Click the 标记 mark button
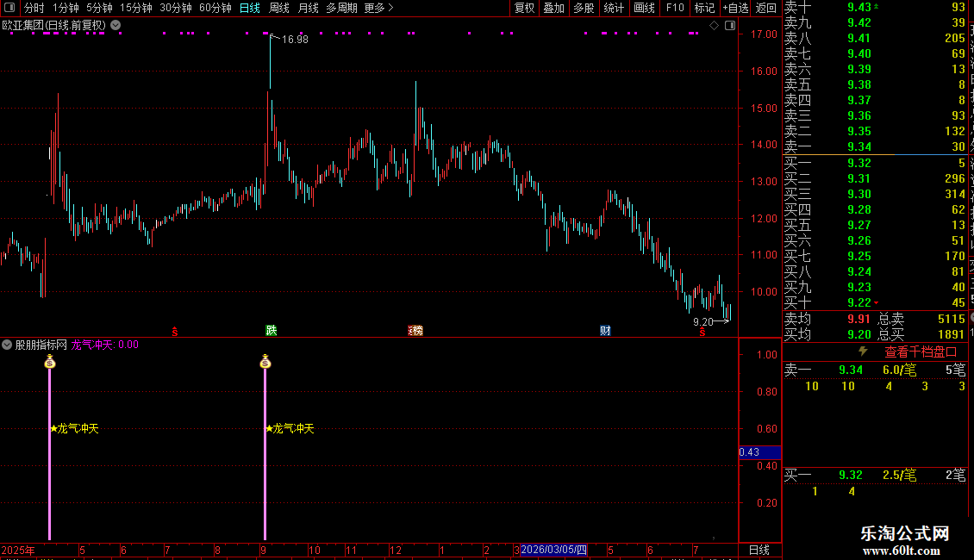 704,8
